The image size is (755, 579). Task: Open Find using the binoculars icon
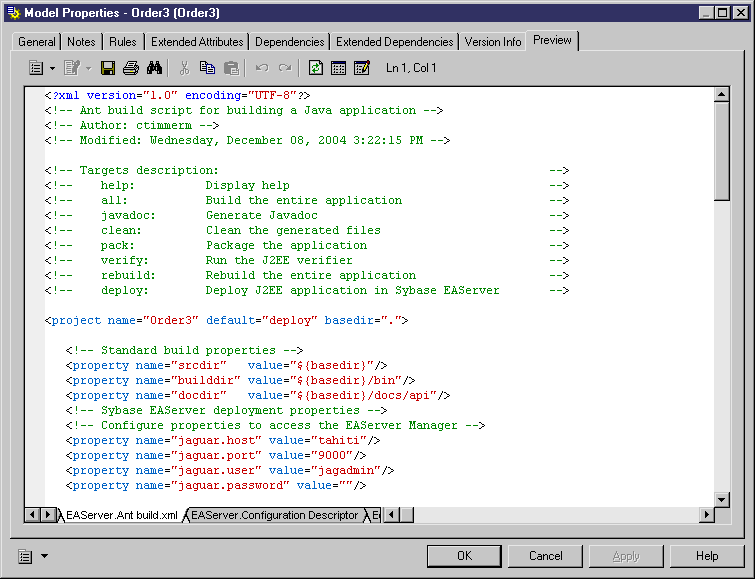click(x=154, y=68)
